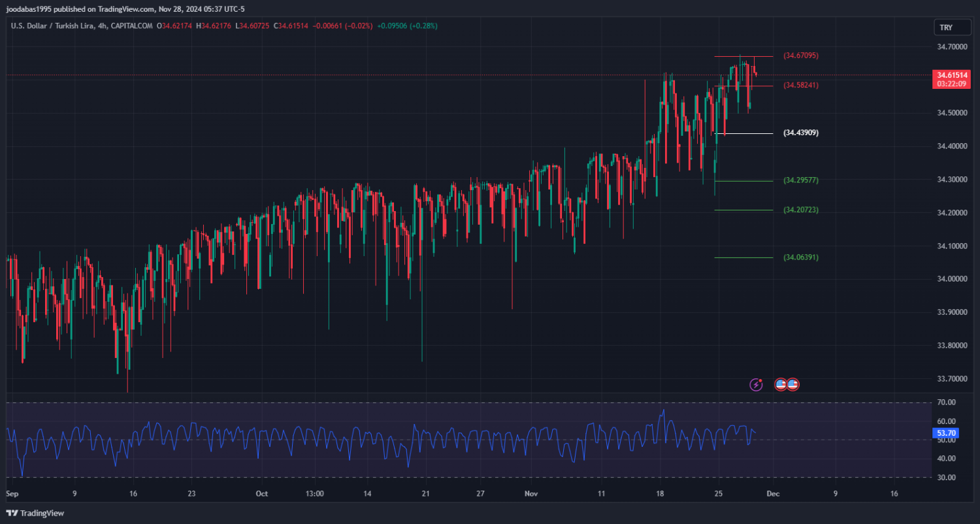980x524 pixels.
Task: Click the 21 date label on time axis
Action: pyautogui.click(x=425, y=494)
